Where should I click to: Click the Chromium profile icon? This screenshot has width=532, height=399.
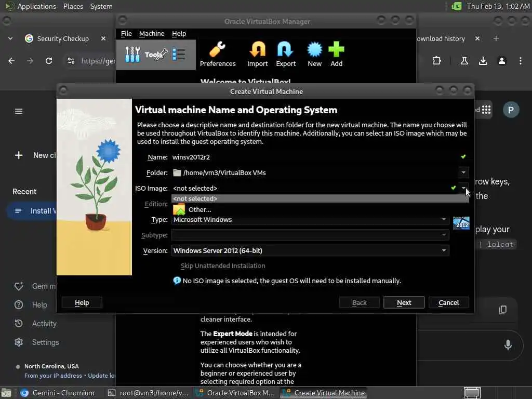tap(502, 61)
